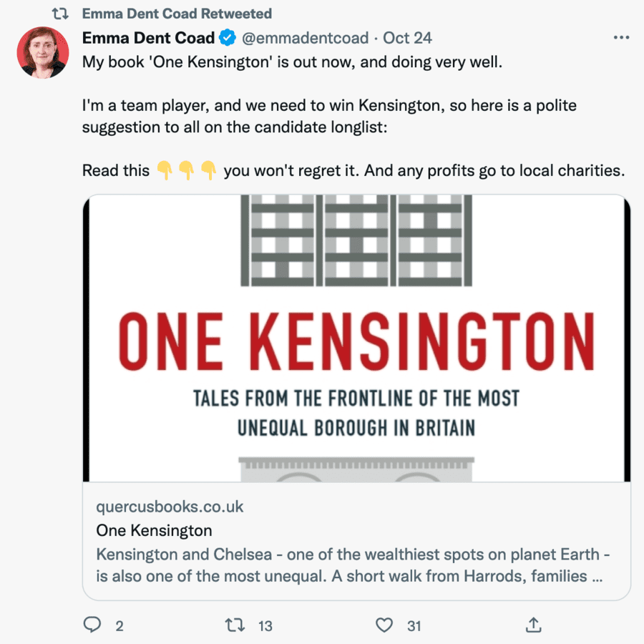The height and width of the screenshot is (644, 644).
Task: Click the link card description text
Action: tap(352, 565)
